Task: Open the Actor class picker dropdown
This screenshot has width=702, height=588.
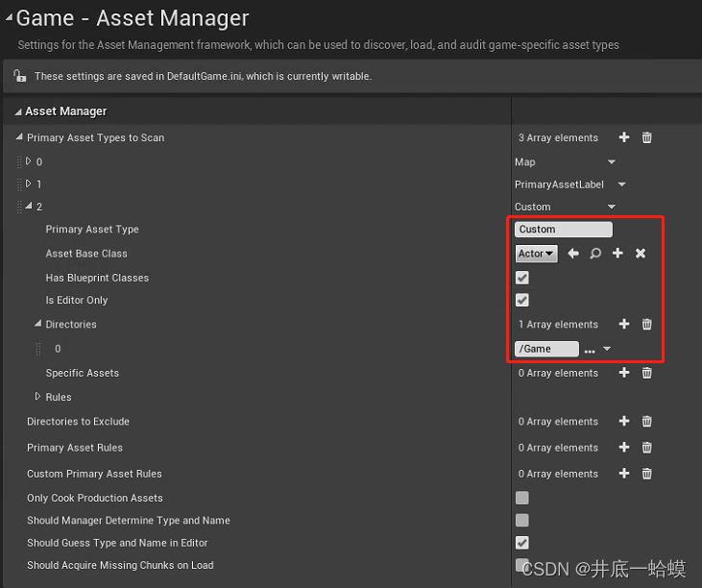Action: coord(537,254)
